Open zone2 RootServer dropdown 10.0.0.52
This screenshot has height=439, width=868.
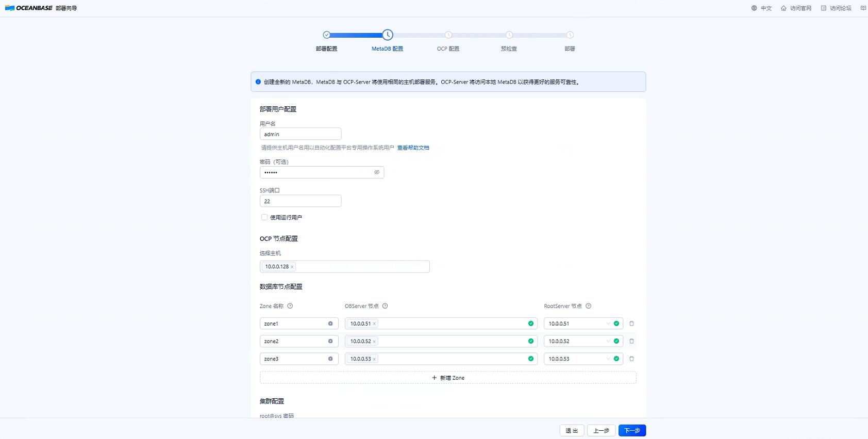point(583,341)
